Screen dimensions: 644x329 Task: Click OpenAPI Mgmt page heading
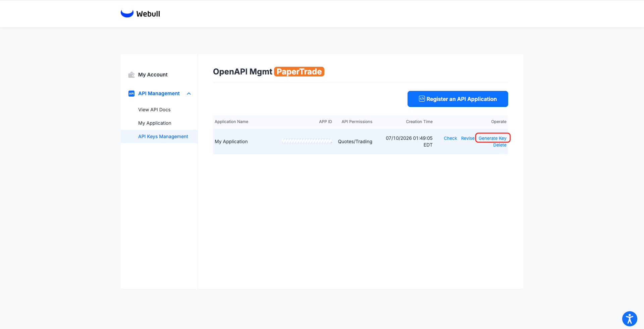[243, 72]
